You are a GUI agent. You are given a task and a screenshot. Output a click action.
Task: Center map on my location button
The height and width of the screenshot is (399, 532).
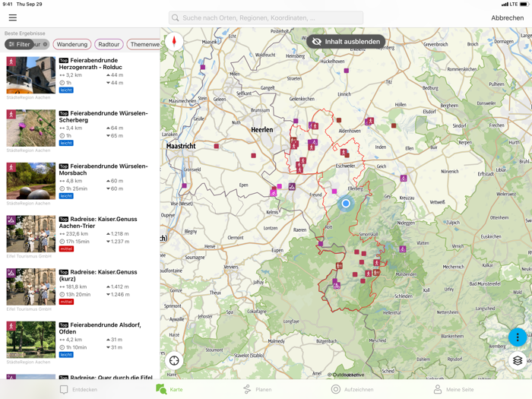pyautogui.click(x=174, y=360)
